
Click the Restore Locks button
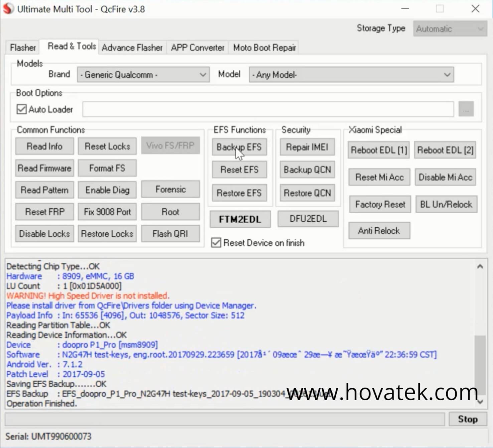click(x=107, y=234)
